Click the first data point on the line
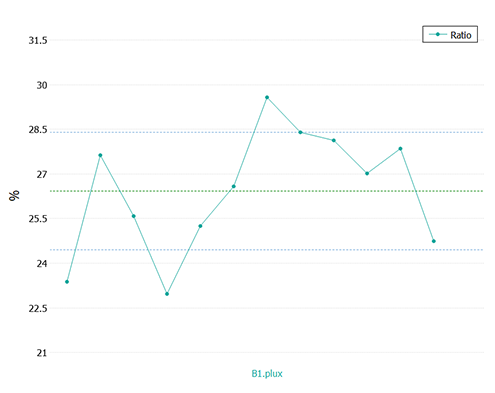This screenshot has height=393, width=495. tap(67, 282)
